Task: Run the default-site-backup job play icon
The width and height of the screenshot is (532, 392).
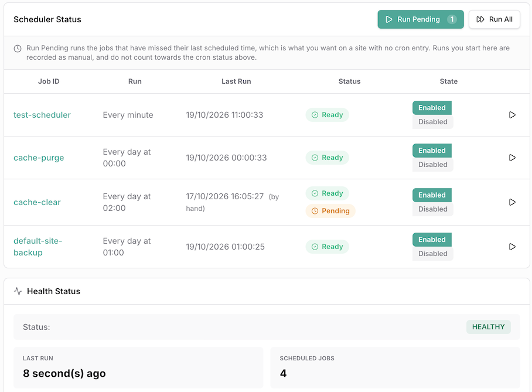Action: point(512,247)
